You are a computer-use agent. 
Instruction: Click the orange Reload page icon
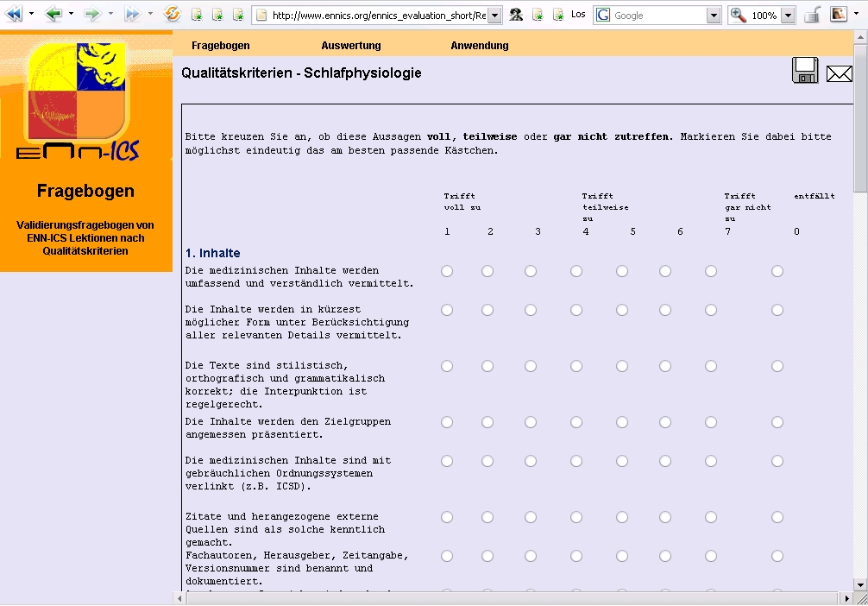[x=172, y=15]
